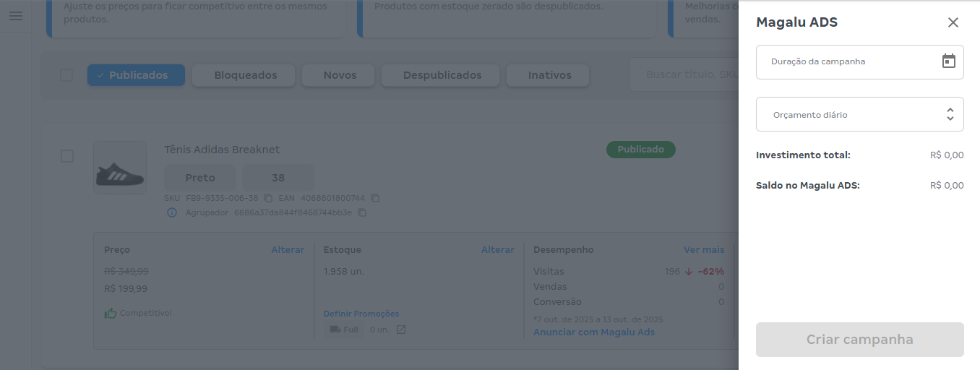The width and height of the screenshot is (980, 370).
Task: Close the Magalu ADS panel
Action: [x=953, y=22]
